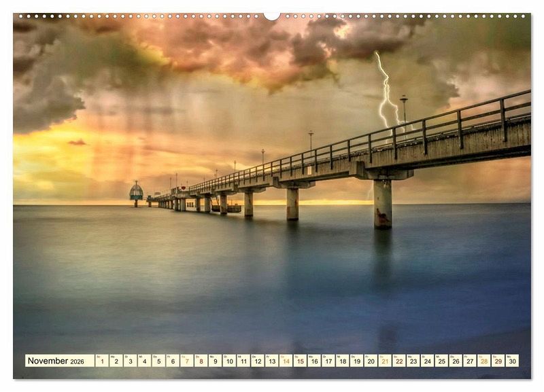
Task: Pick the highlighted day 15 cell
Action: [300, 361]
